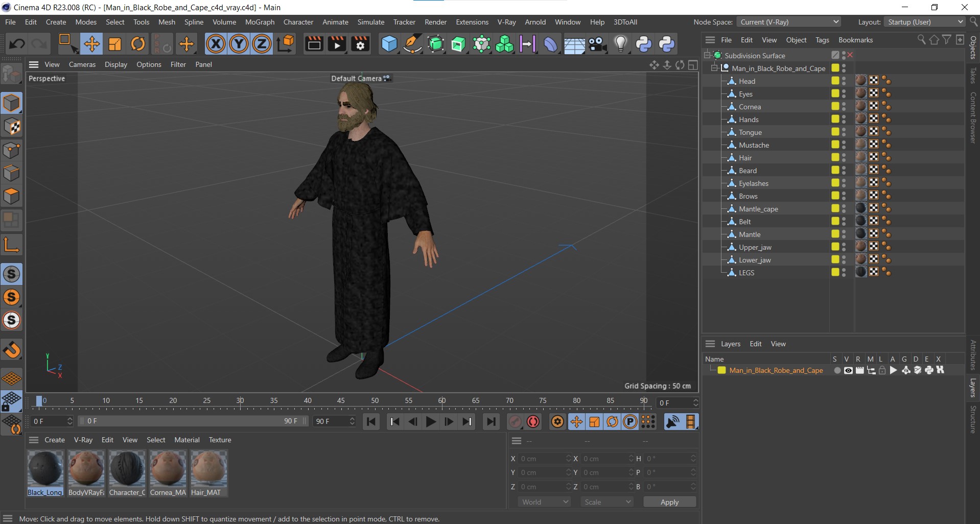Open the Simulate menu
This screenshot has width=980, height=524.
(x=371, y=22)
